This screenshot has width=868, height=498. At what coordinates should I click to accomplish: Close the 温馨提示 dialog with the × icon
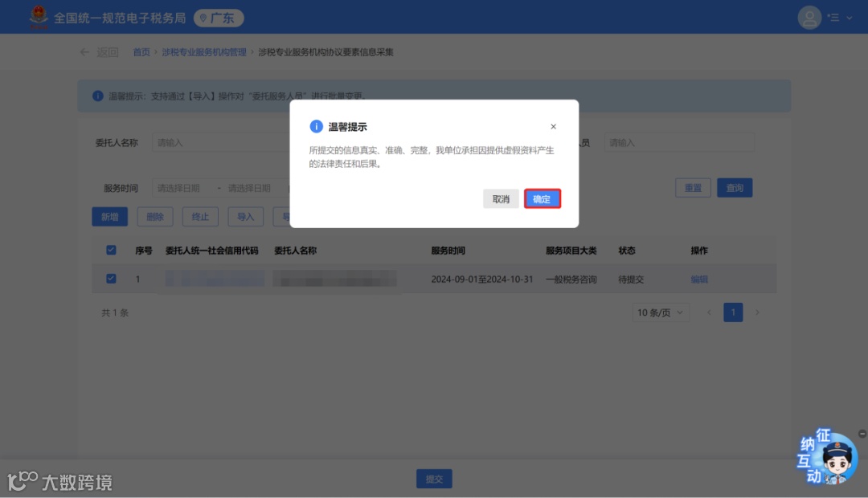[553, 126]
